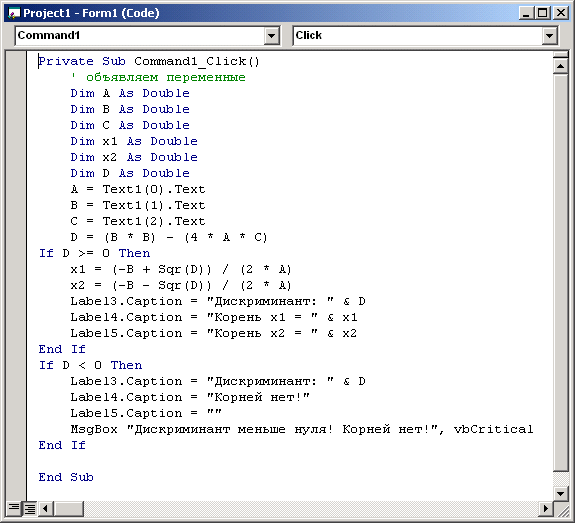This screenshot has width=575, height=523.
Task: Click the line 'B = Text1(1).Text'
Action: 138,205
